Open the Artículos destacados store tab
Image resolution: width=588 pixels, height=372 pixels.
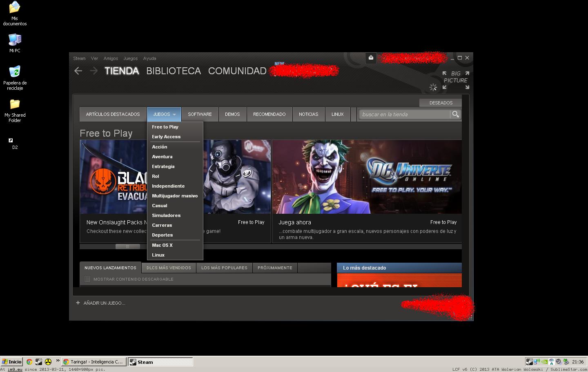113,114
